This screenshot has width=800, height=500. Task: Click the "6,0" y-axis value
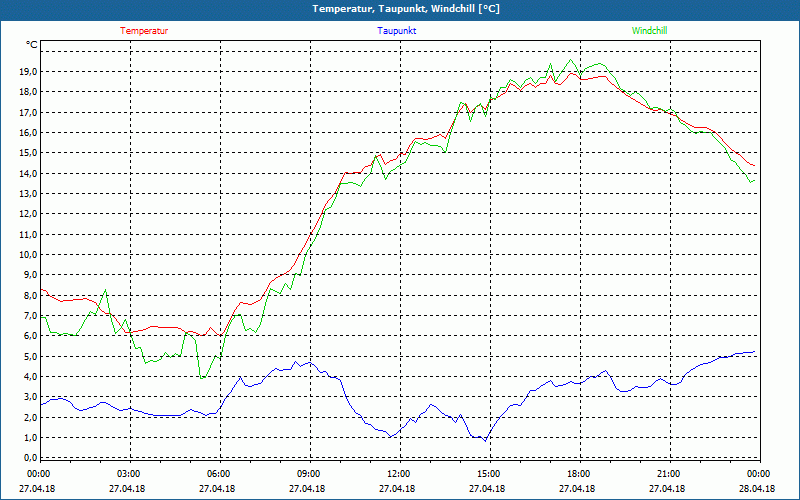30,336
